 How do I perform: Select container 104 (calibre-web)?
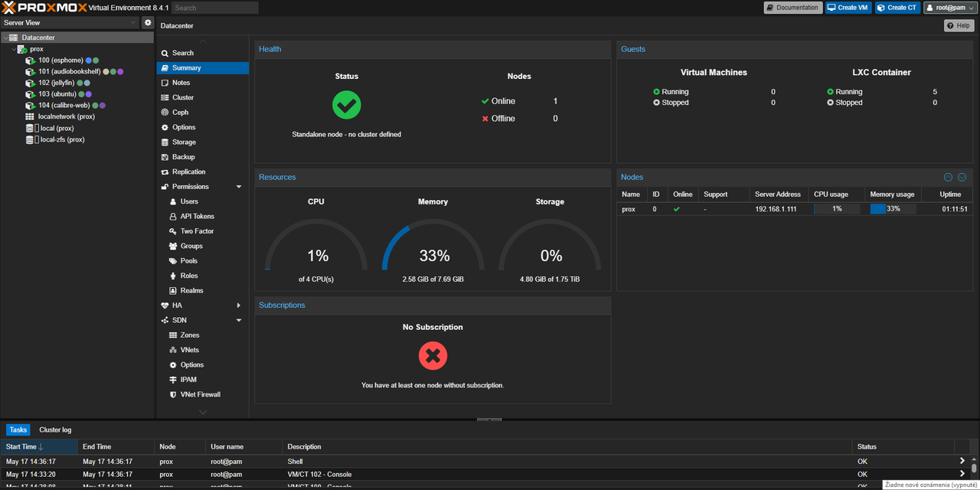tap(64, 106)
